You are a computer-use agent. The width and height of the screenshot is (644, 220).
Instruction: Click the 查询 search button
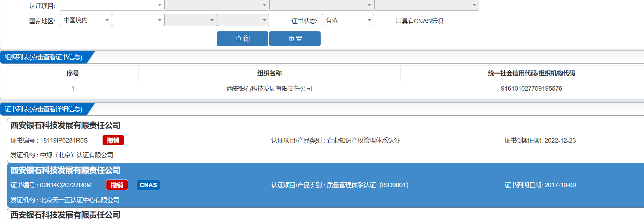pos(242,39)
